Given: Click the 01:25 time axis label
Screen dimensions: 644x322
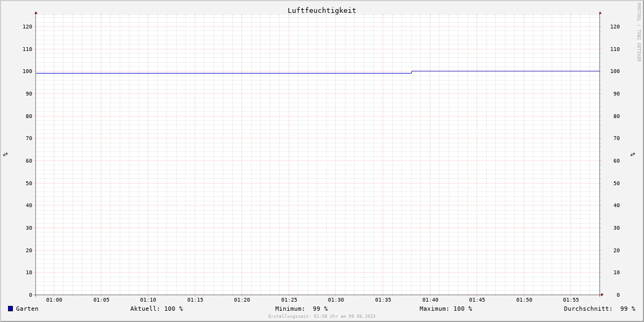Looking at the screenshot, I should tap(289, 300).
